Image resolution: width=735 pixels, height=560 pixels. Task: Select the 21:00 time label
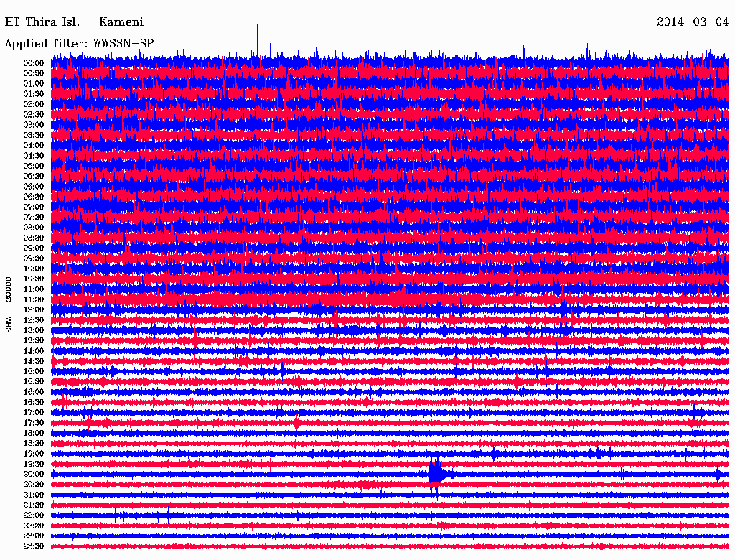pyautogui.click(x=34, y=495)
